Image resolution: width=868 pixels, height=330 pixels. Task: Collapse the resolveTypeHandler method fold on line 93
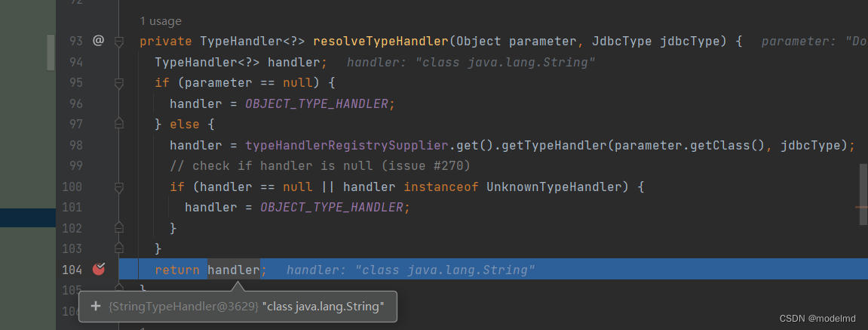click(118, 42)
